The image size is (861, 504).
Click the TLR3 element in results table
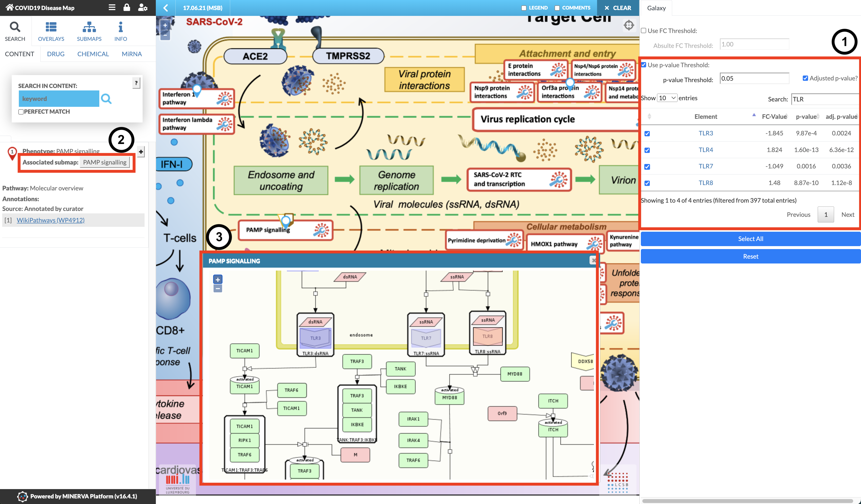tap(705, 133)
